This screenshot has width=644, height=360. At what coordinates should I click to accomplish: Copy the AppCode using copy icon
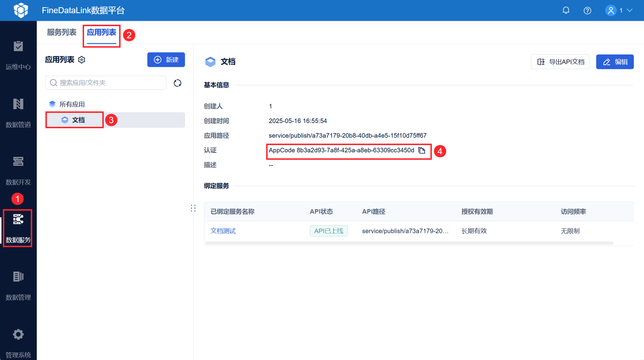point(422,150)
